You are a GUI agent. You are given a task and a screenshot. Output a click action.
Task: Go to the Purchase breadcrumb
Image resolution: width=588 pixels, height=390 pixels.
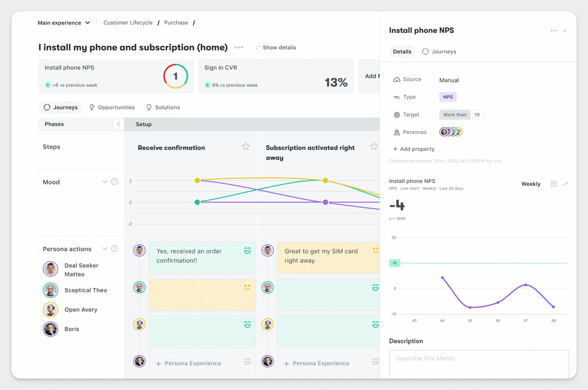pos(176,23)
